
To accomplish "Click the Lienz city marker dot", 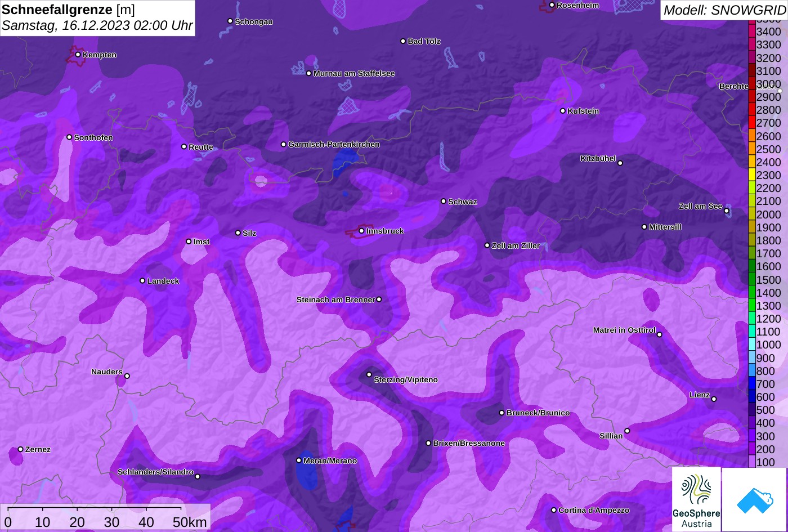I will [714, 399].
